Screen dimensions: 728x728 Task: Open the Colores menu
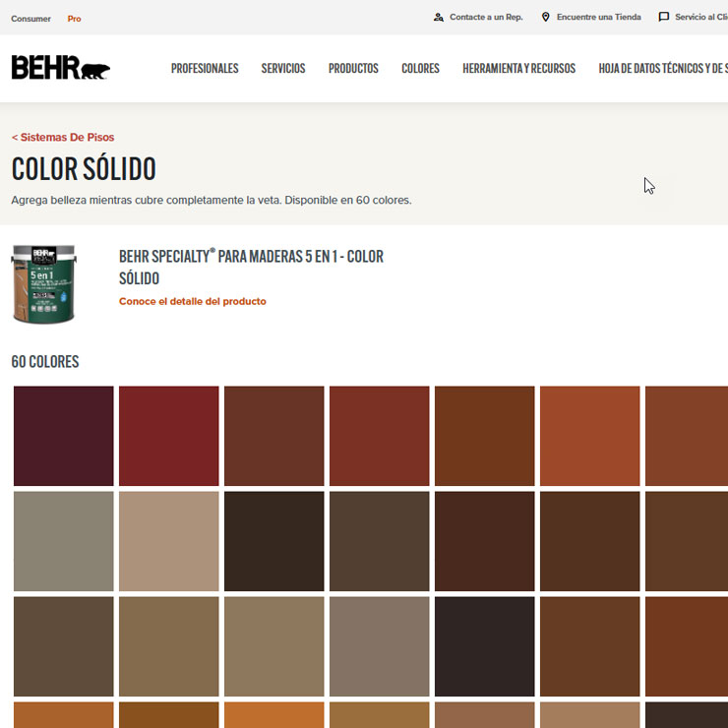(420, 68)
